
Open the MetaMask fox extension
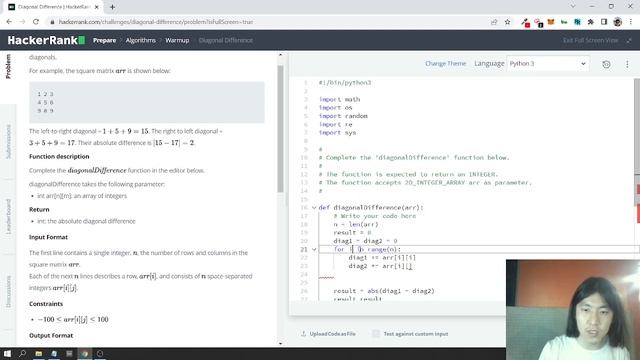click(551, 22)
